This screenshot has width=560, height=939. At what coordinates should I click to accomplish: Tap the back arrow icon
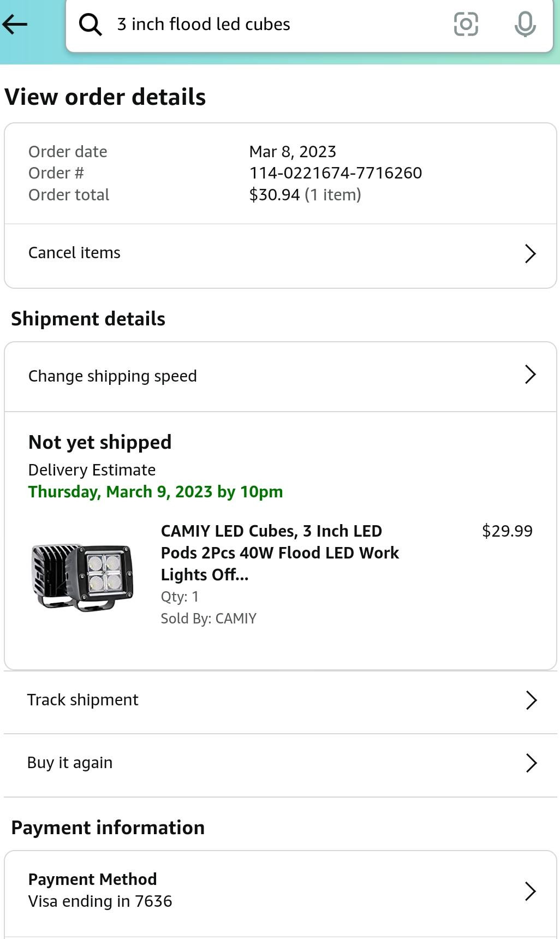pos(15,24)
